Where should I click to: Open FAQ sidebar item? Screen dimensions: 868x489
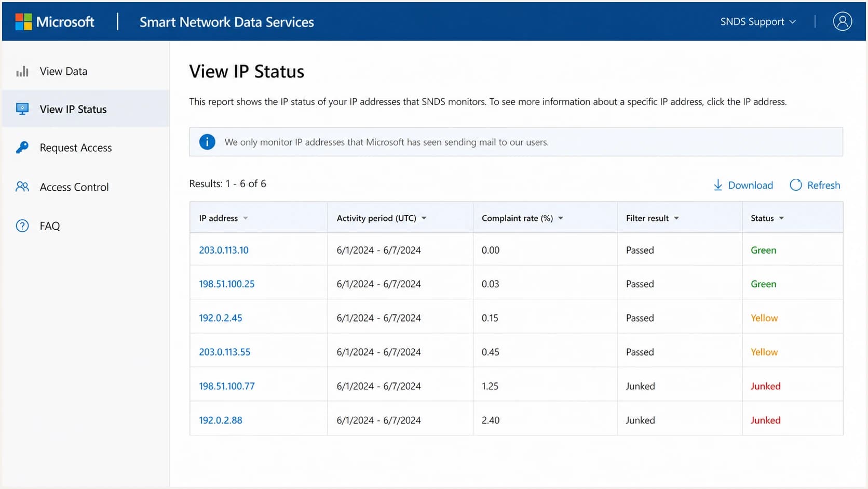(x=86, y=226)
